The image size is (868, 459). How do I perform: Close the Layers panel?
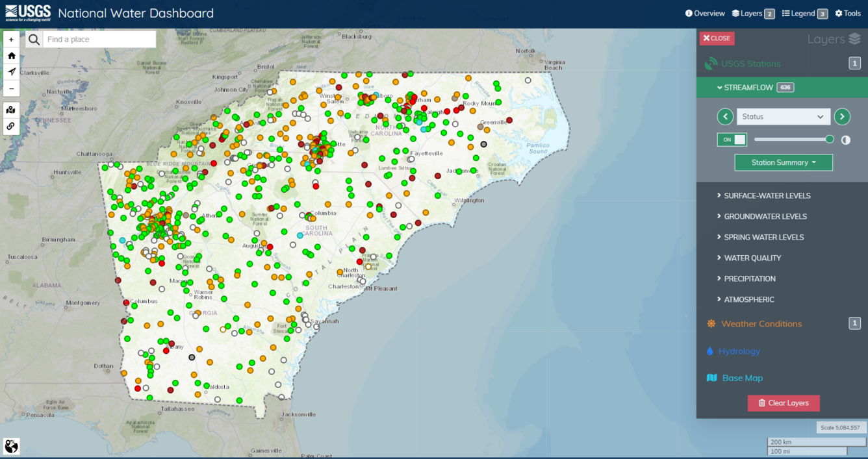click(x=717, y=38)
